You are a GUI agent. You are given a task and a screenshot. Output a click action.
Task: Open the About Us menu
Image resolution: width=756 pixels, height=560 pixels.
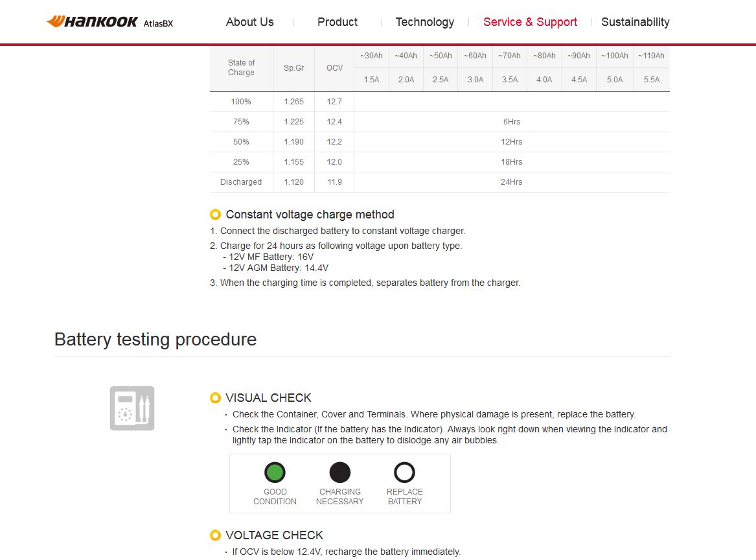pyautogui.click(x=250, y=22)
